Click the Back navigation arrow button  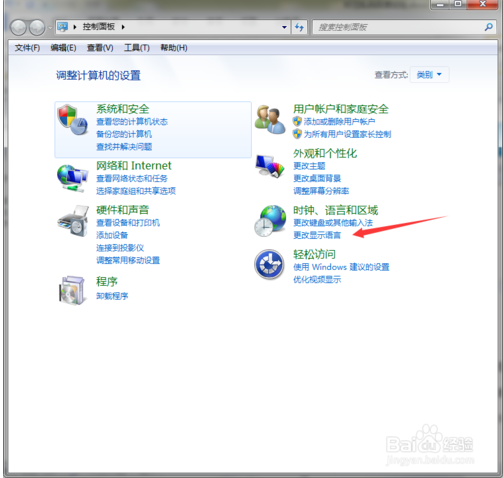pyautogui.click(x=18, y=27)
